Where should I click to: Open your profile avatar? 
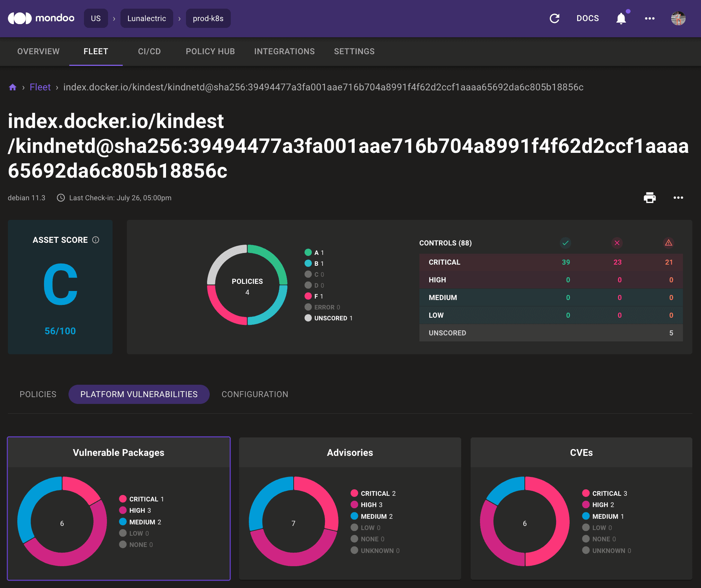[678, 18]
